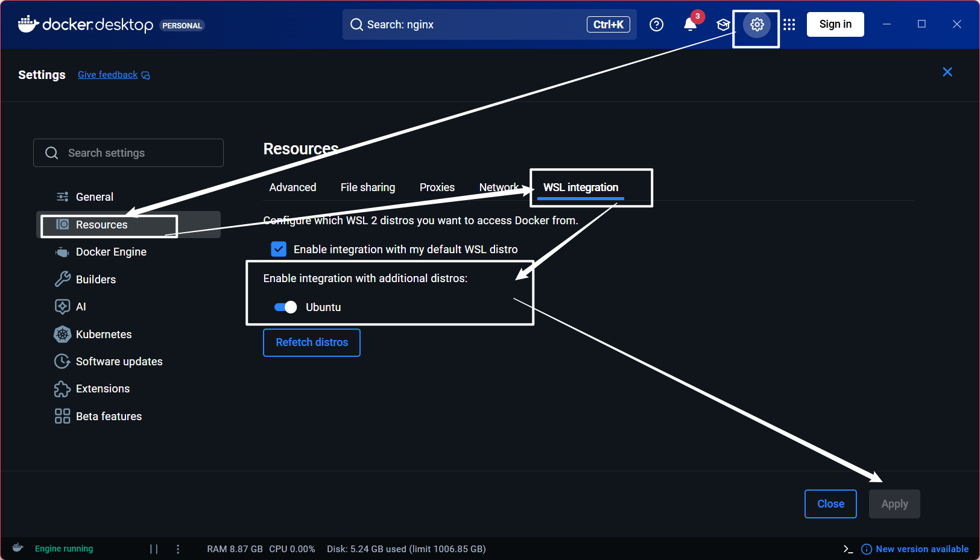Open the engine options three-dot menu

[178, 549]
